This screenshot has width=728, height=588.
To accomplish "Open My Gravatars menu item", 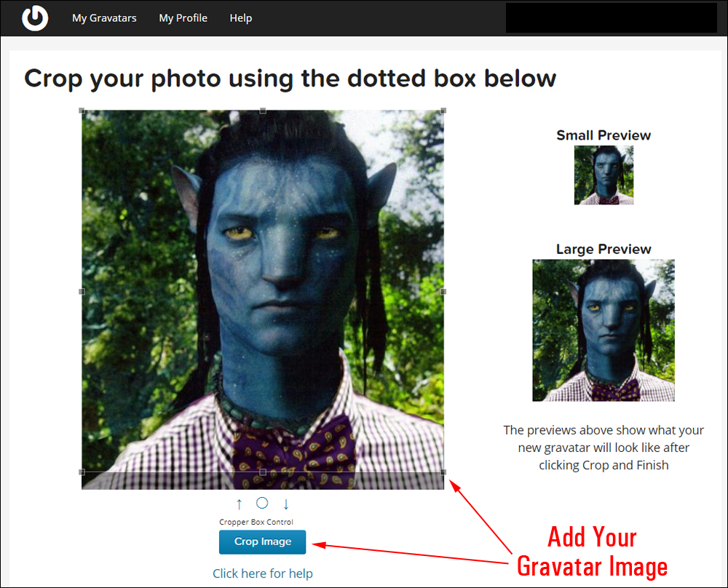I will tap(104, 18).
